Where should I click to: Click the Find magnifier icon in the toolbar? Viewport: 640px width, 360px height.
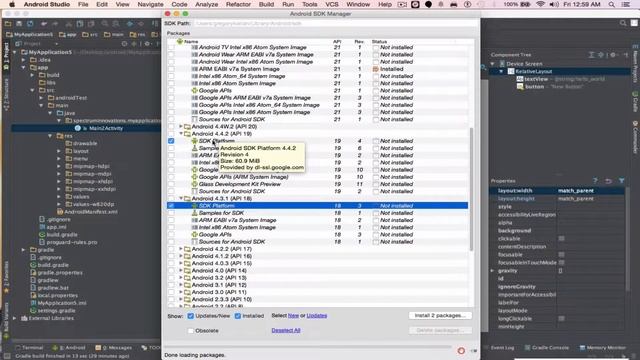[105, 24]
